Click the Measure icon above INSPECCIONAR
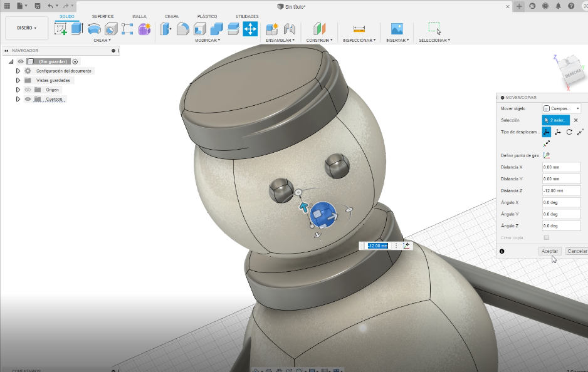588x372 pixels. click(x=359, y=29)
